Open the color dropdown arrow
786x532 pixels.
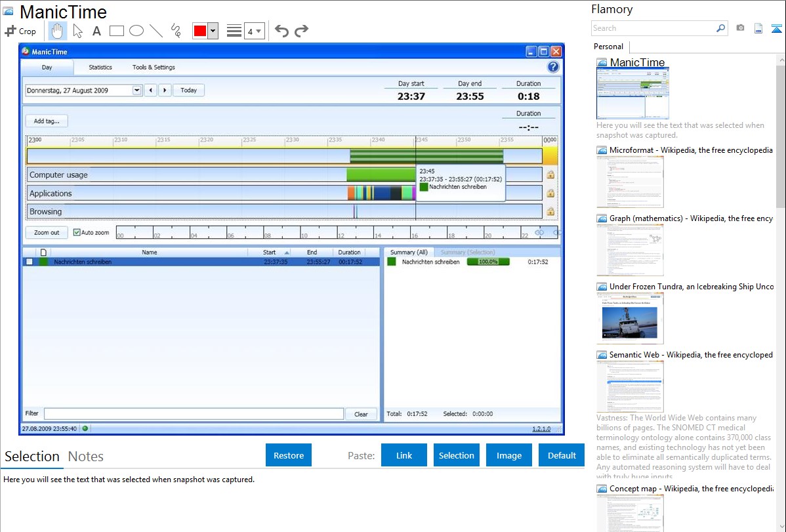pos(213,31)
